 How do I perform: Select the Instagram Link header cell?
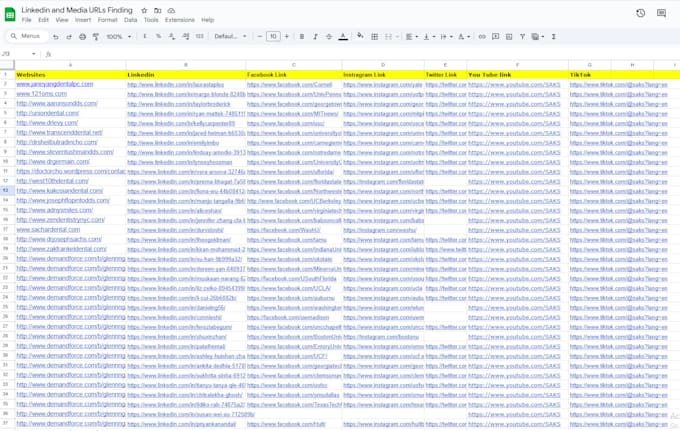coord(383,75)
